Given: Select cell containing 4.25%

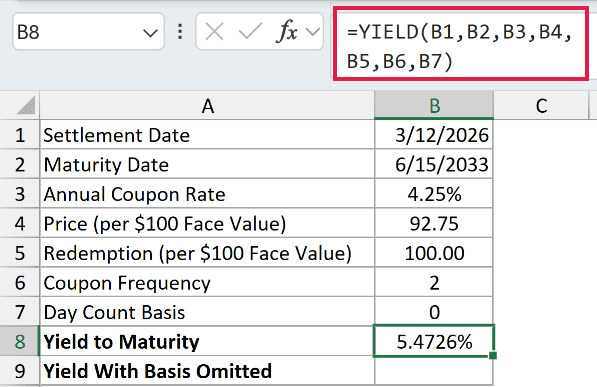Looking at the screenshot, I should [434, 194].
